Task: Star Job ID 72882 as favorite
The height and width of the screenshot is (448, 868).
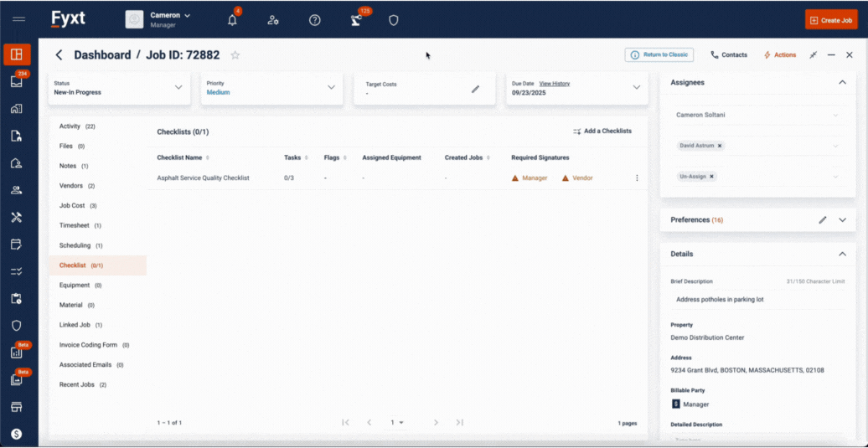Action: click(x=235, y=55)
